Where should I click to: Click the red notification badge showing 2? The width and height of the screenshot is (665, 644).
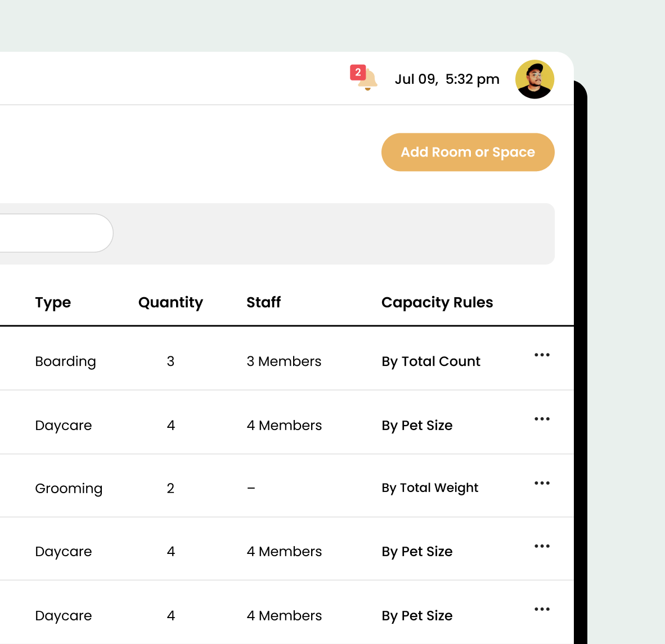pyautogui.click(x=358, y=73)
